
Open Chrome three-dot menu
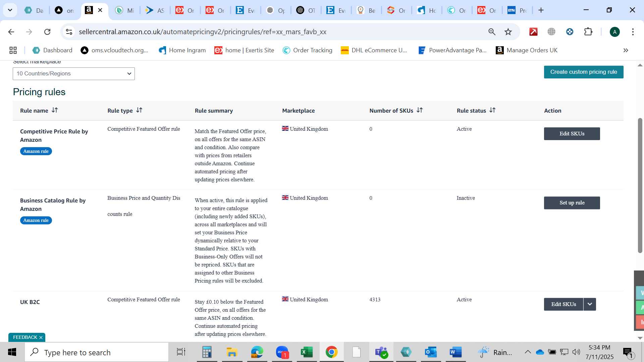[633, 32]
